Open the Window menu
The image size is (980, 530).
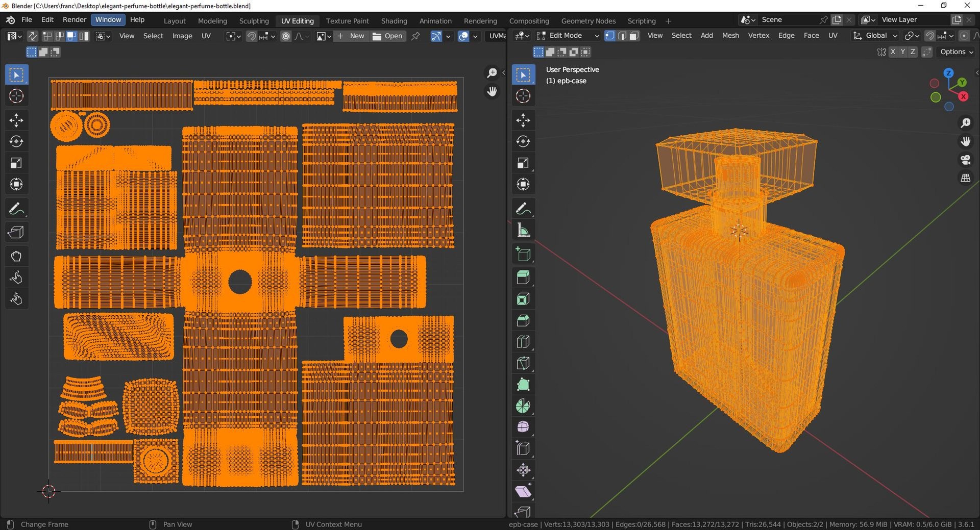(108, 19)
